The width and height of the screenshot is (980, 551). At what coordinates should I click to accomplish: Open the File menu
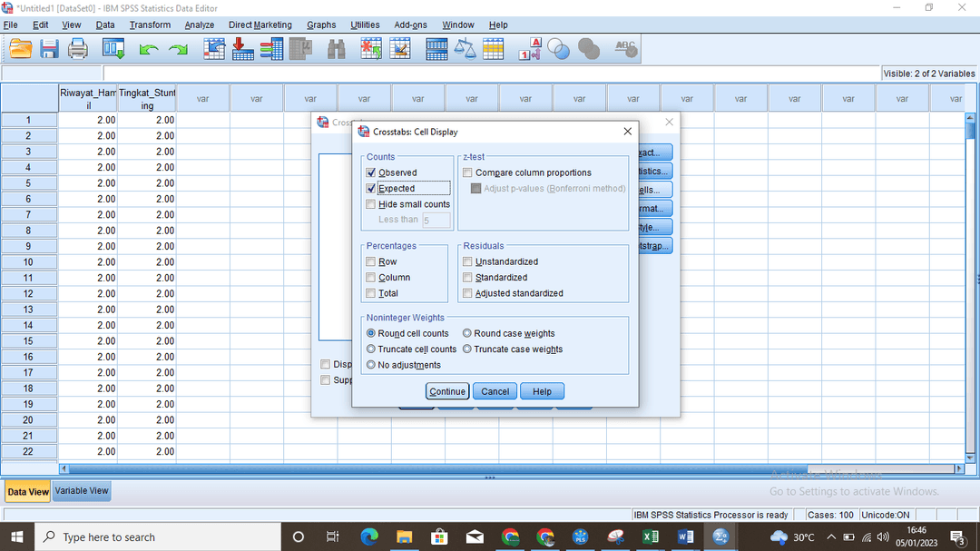[x=11, y=25]
